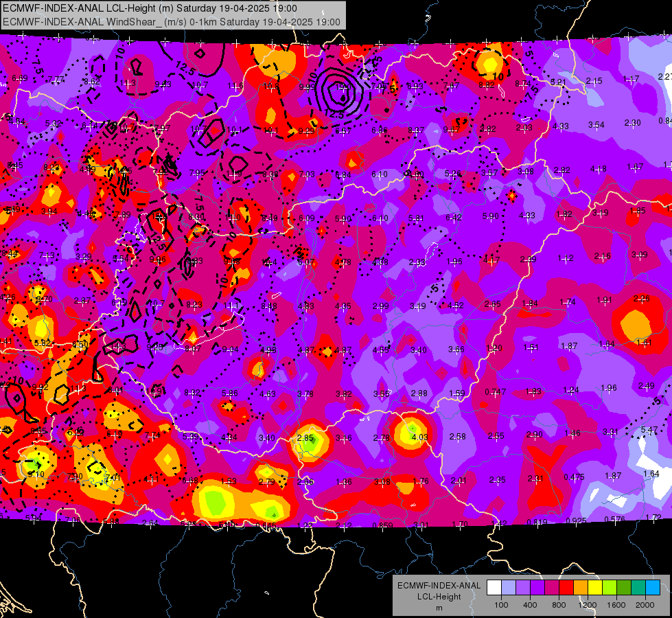Image resolution: width=672 pixels, height=618 pixels.
Task: Click grid point value '2.90'
Action: pyautogui.click(x=535, y=435)
